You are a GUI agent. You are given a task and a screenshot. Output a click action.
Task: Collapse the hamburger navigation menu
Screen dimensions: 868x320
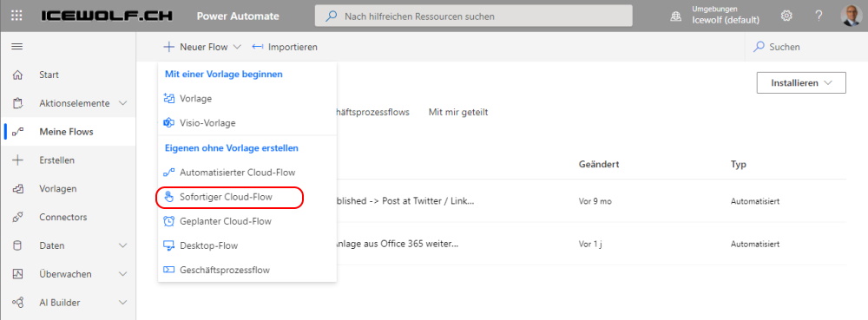(17, 47)
